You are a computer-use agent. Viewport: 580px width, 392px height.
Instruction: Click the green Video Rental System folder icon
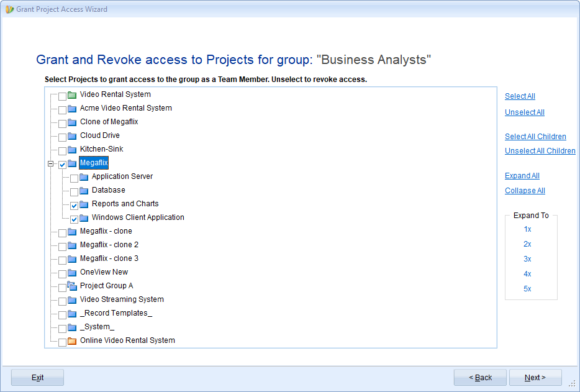pyautogui.click(x=72, y=95)
